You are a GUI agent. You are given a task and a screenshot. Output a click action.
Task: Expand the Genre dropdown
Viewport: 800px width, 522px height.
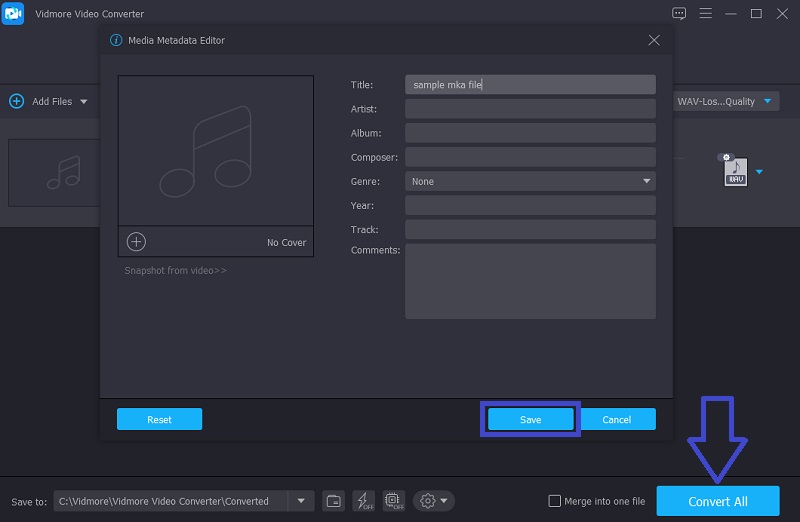646,181
